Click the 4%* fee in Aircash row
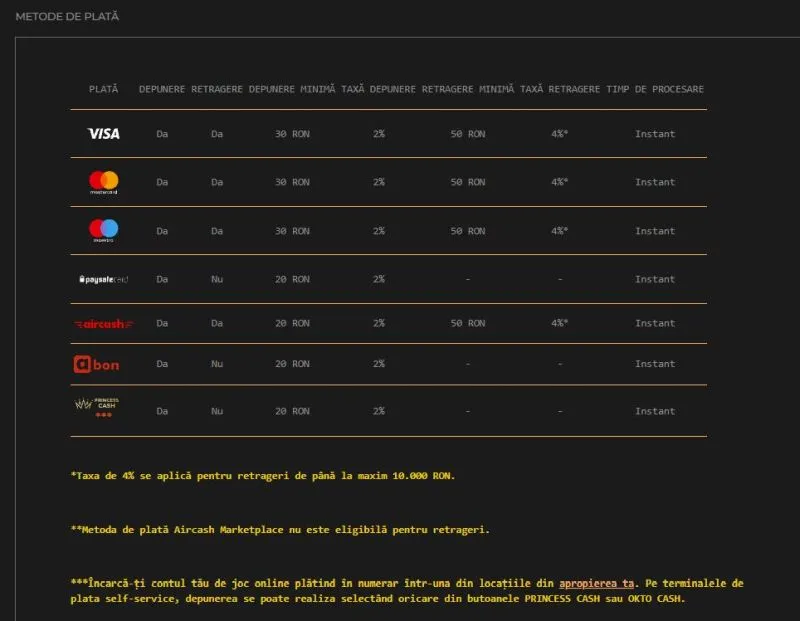800x621 pixels. (x=560, y=323)
